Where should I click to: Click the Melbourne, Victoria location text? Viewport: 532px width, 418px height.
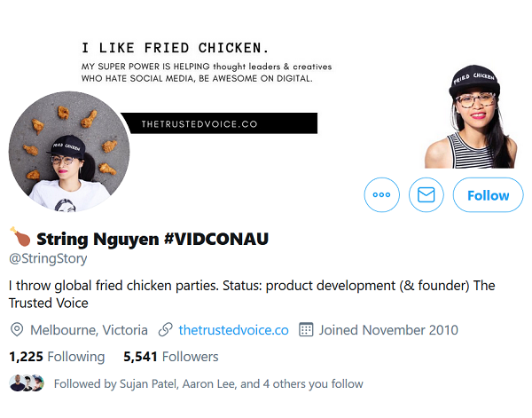coord(89,330)
